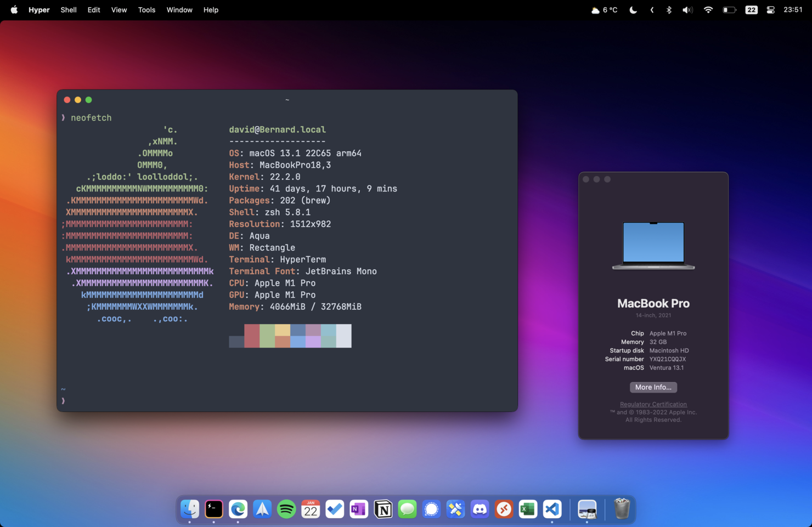Click the More Info button
Screen dimensions: 812x527
653,387
